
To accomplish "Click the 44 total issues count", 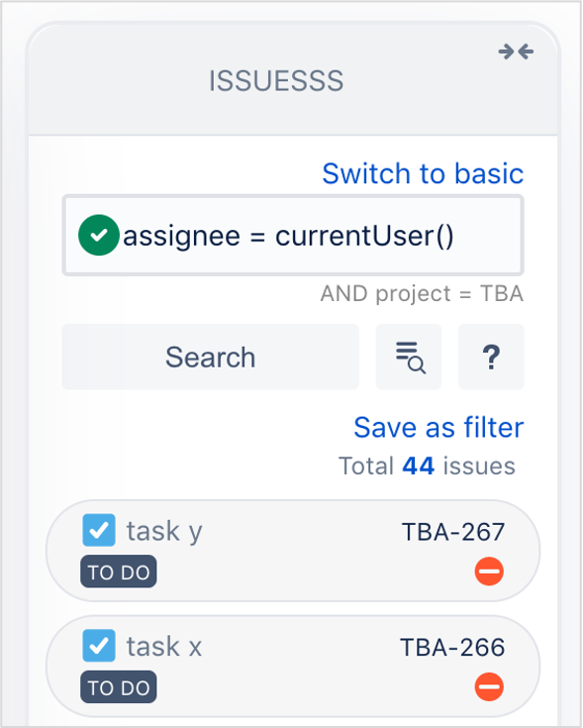I will click(419, 466).
